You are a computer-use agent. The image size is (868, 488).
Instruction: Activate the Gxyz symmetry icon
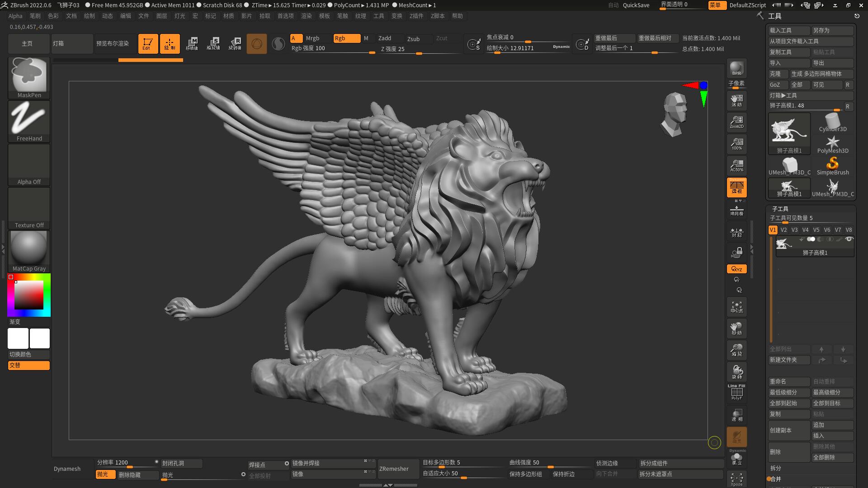point(736,268)
